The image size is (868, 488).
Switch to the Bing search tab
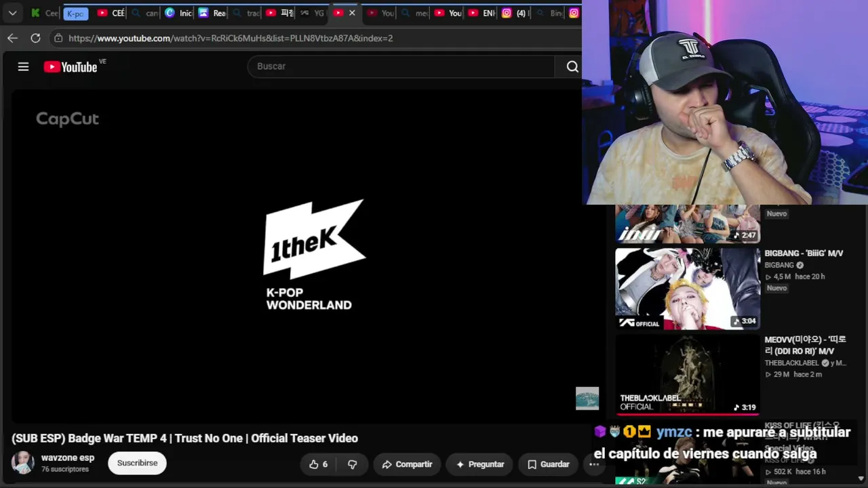(x=549, y=13)
